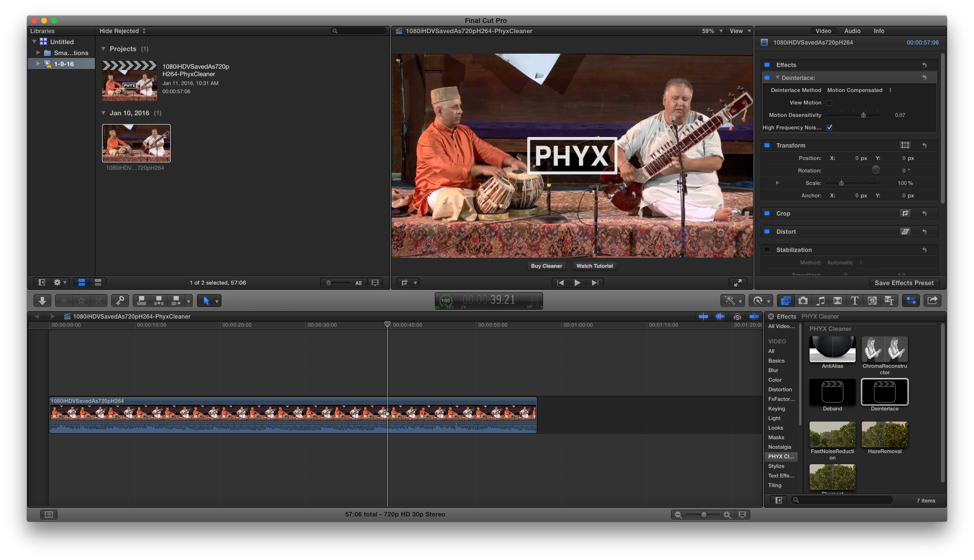
Task: Show the Themes browser icon
Action: tap(889, 300)
